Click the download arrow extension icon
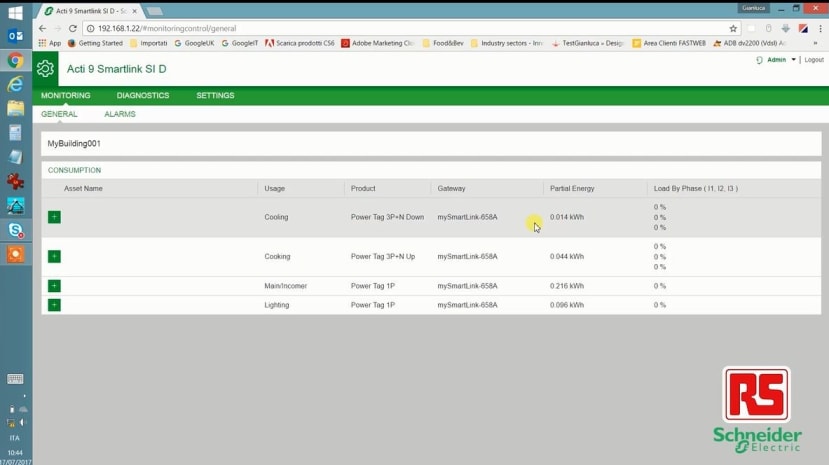This screenshot has height=465, width=829. [x=786, y=29]
